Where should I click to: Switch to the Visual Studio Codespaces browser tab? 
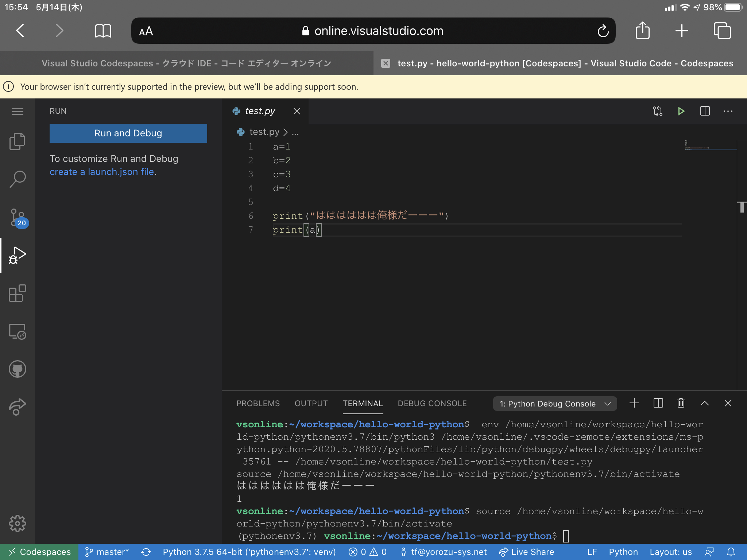click(x=186, y=63)
